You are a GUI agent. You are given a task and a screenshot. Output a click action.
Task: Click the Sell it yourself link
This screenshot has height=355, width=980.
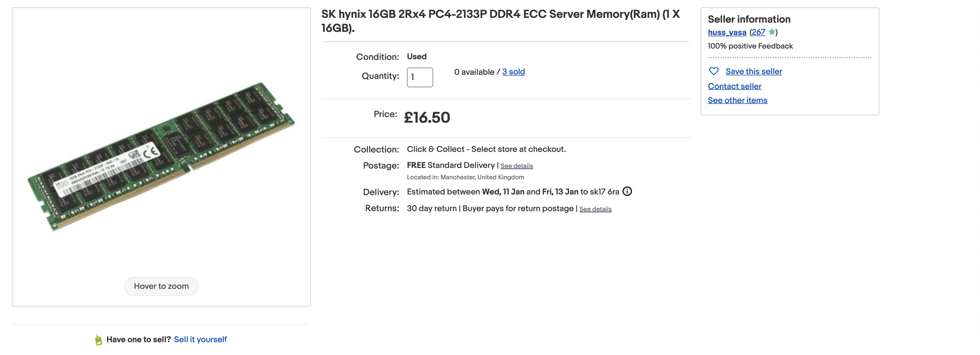[200, 340]
